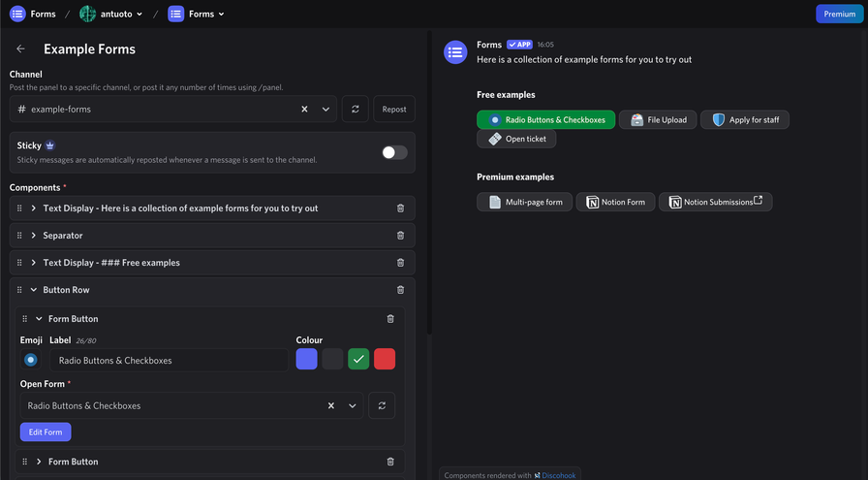
Task: Click the Edit Form button
Action: coord(46,432)
